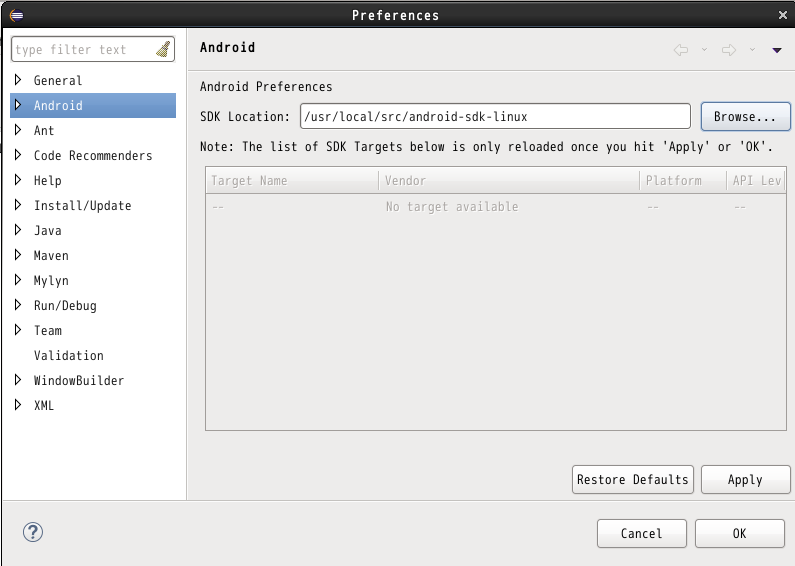Expand the WindowBuilder tree node

[x=18, y=379]
